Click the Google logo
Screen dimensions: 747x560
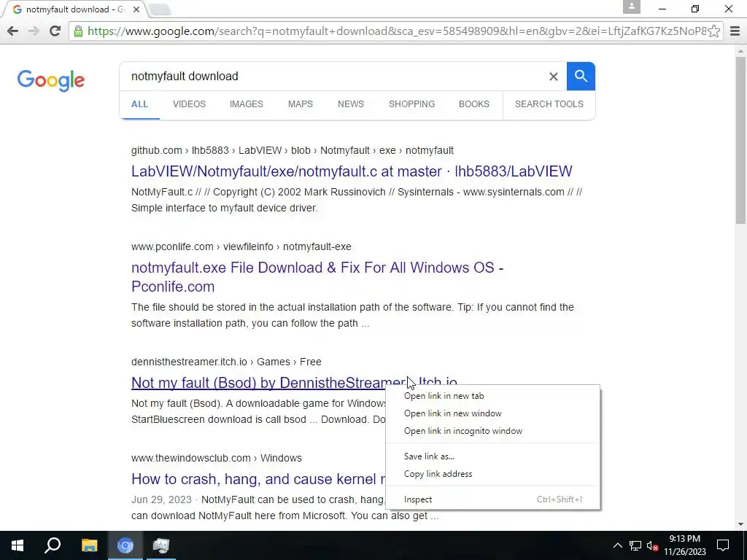point(51,80)
